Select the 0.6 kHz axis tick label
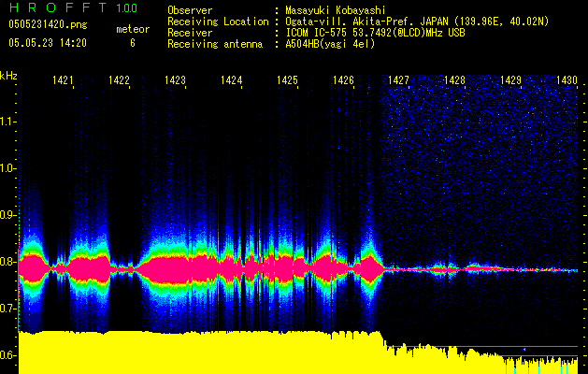The image size is (588, 374). click(7, 355)
